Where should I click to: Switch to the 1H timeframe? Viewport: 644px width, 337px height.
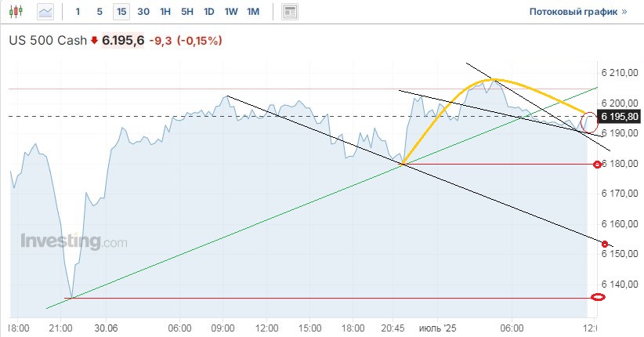(165, 12)
